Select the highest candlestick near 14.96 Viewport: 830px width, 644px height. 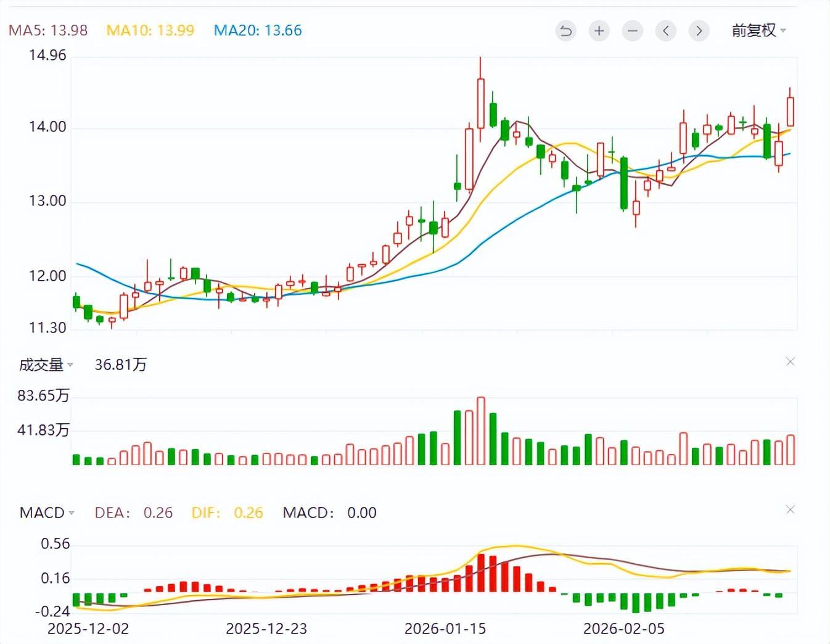tap(481, 103)
